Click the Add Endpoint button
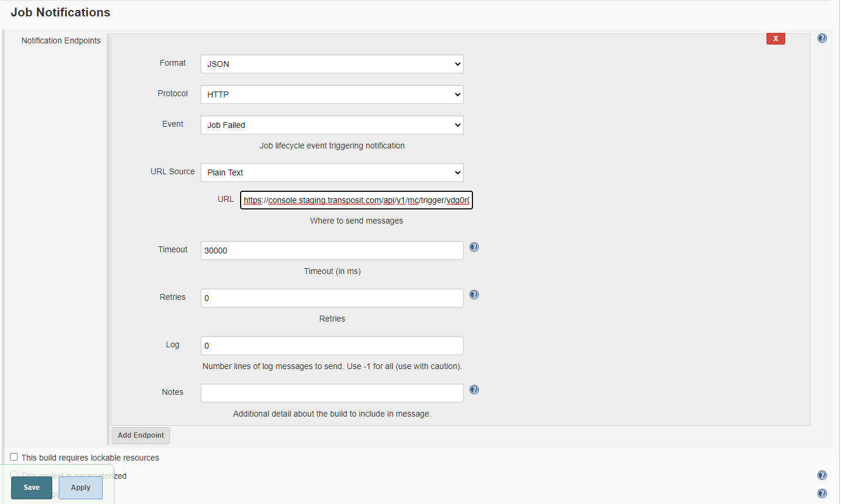 coord(141,435)
